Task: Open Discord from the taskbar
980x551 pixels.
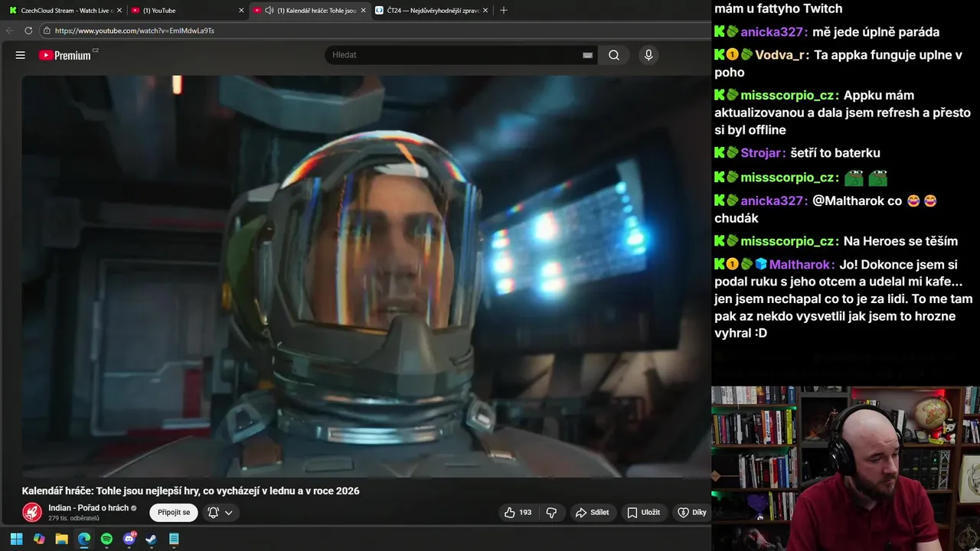Action: point(129,539)
